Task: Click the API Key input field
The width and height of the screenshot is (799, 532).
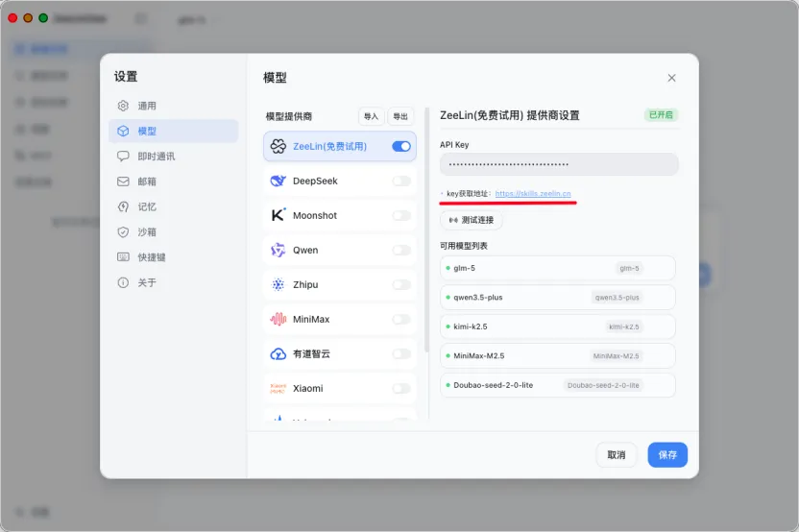Action: [559, 164]
